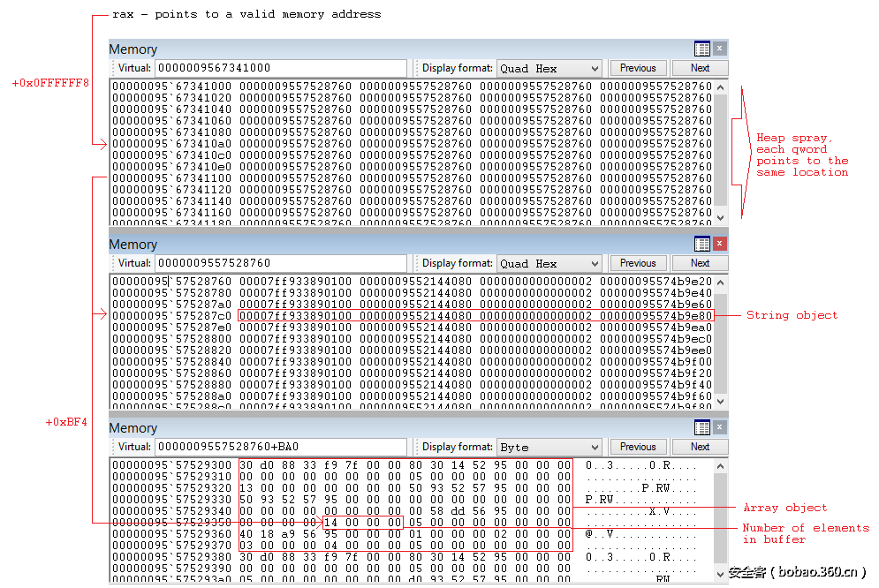Close the Byte format memory window

(x=720, y=427)
